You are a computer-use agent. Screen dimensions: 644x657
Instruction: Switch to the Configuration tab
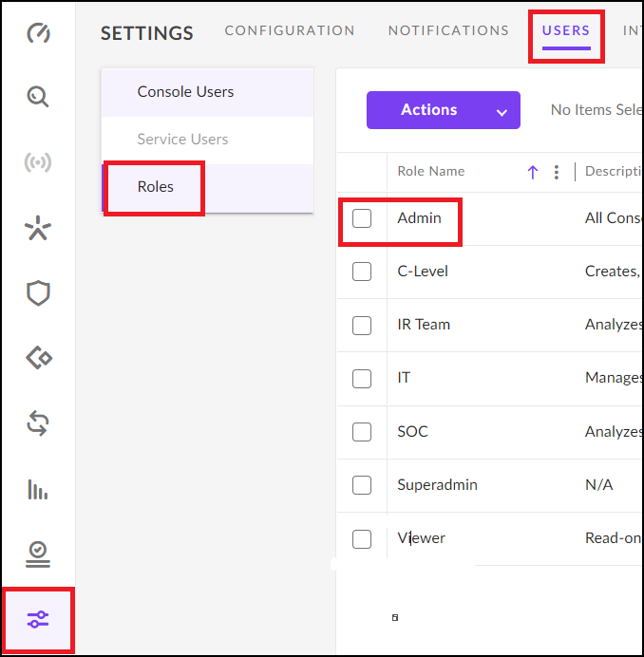pyautogui.click(x=290, y=30)
